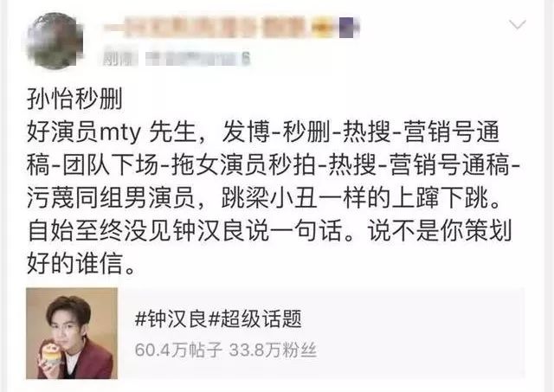The image size is (554, 392).
Task: Open the 钟汉良 super topic thumbnail photo
Action: 72,333
